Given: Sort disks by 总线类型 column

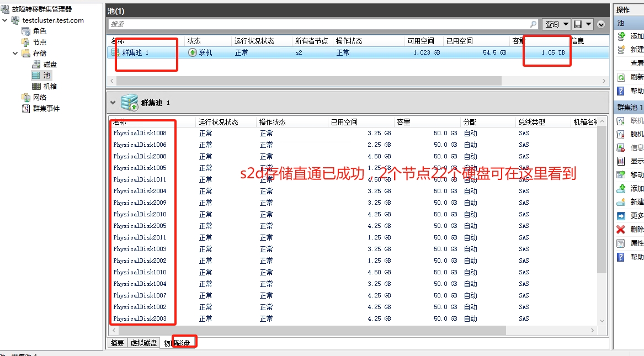Looking at the screenshot, I should pyautogui.click(x=531, y=122).
